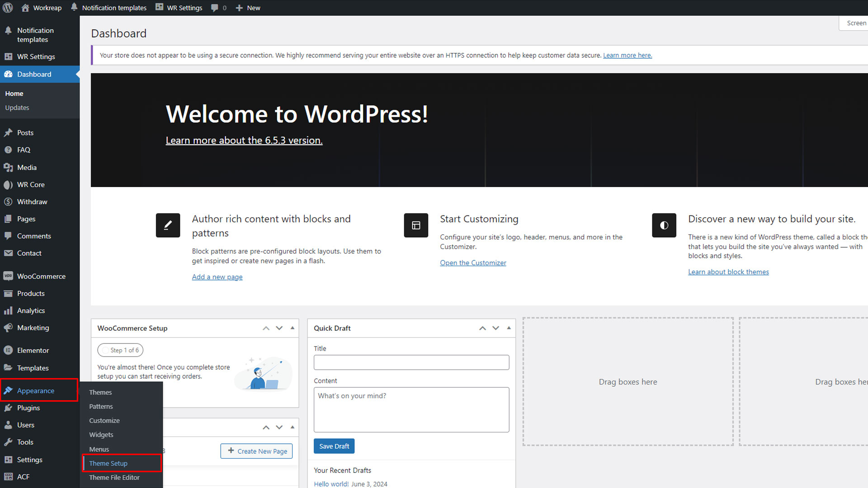This screenshot has width=868, height=488.
Task: Click the WordPress logo in admin bar
Action: point(8,8)
